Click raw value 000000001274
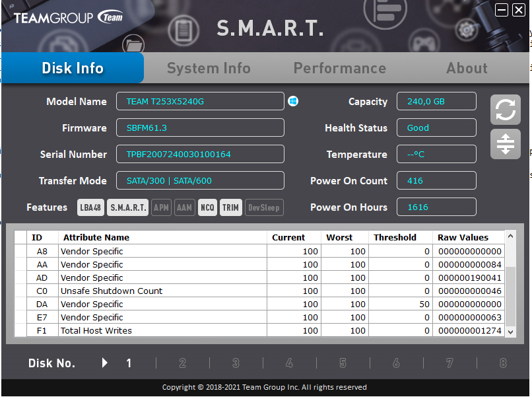Image resolution: width=532 pixels, height=397 pixels. point(469,330)
